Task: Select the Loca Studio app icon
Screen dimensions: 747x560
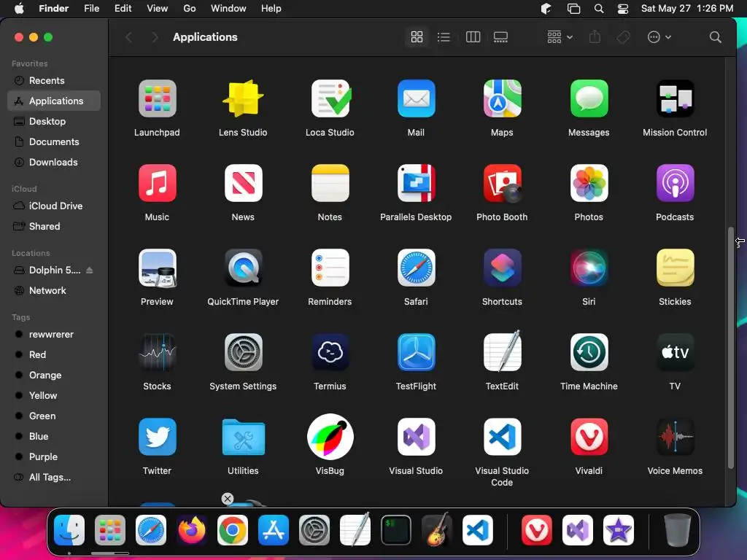Action: click(330, 98)
